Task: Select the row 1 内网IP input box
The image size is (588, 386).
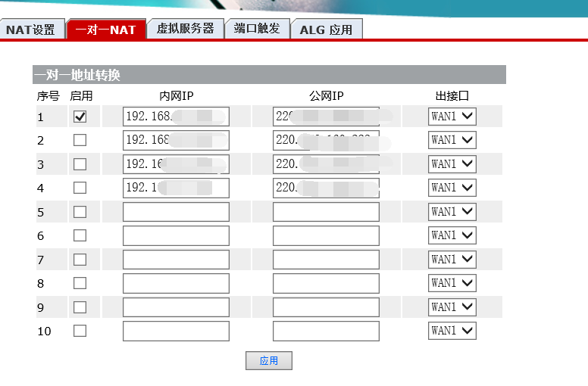Action: [176, 117]
